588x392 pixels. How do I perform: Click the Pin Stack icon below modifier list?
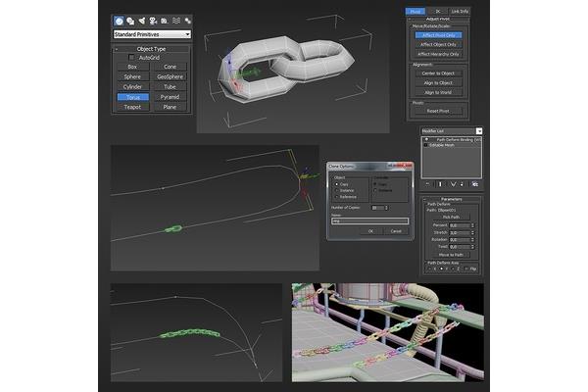[428, 184]
